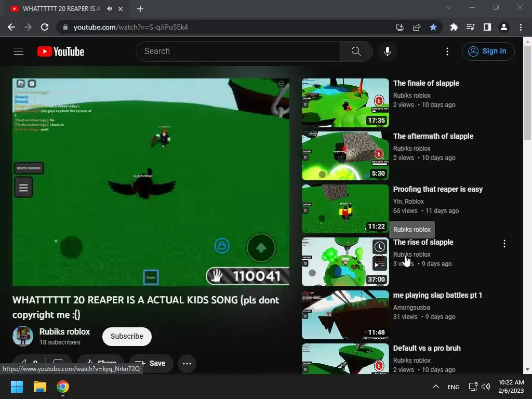Open YouTube settings three-dot menu
The width and height of the screenshot is (532, 399).
coord(447,51)
